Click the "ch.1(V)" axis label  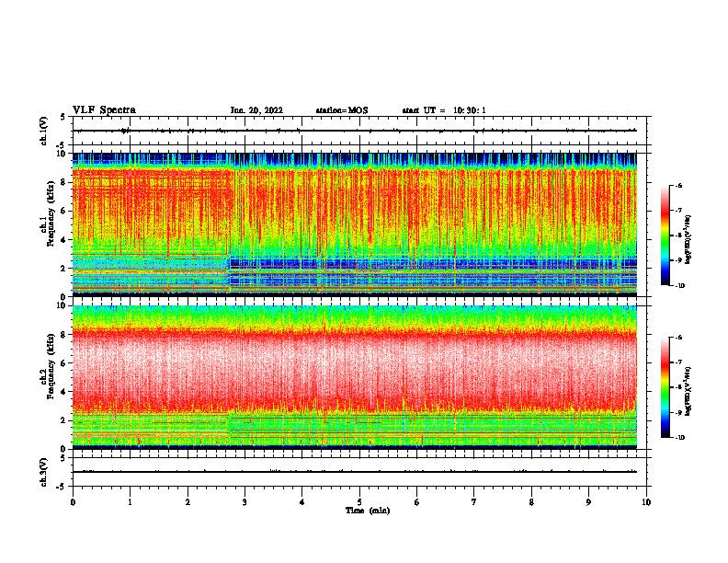pos(44,131)
